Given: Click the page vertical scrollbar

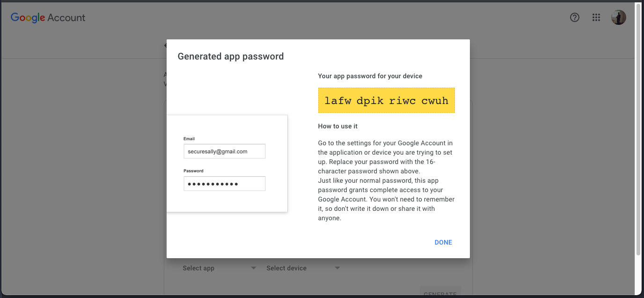Looking at the screenshot, I should (x=638, y=129).
